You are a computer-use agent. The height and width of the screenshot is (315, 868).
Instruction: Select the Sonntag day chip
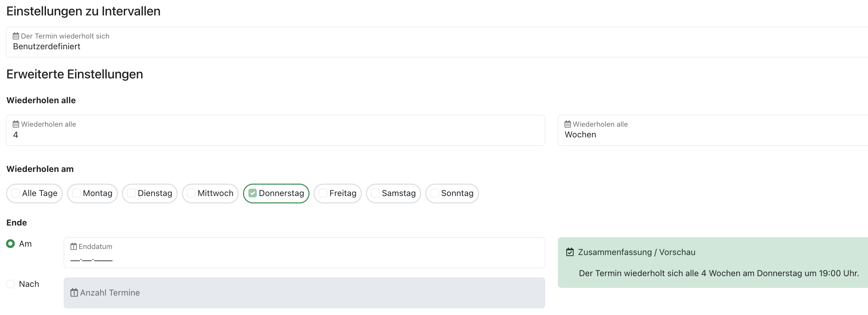tap(452, 193)
